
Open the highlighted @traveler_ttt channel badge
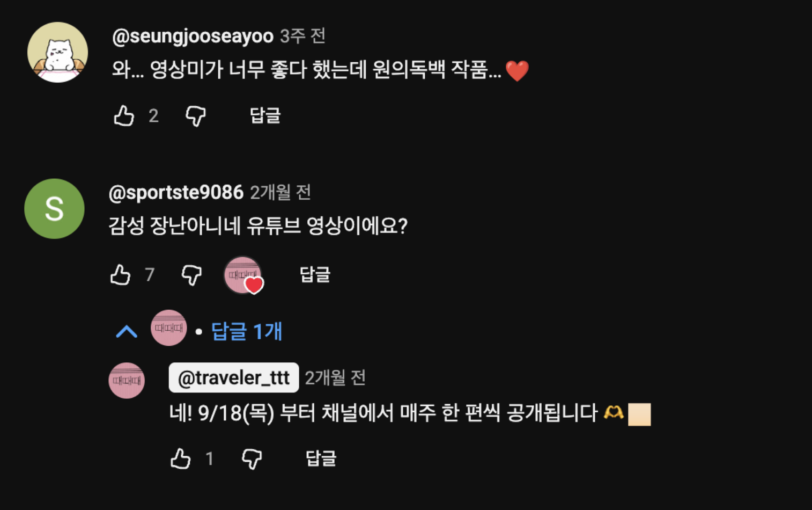pyautogui.click(x=233, y=378)
